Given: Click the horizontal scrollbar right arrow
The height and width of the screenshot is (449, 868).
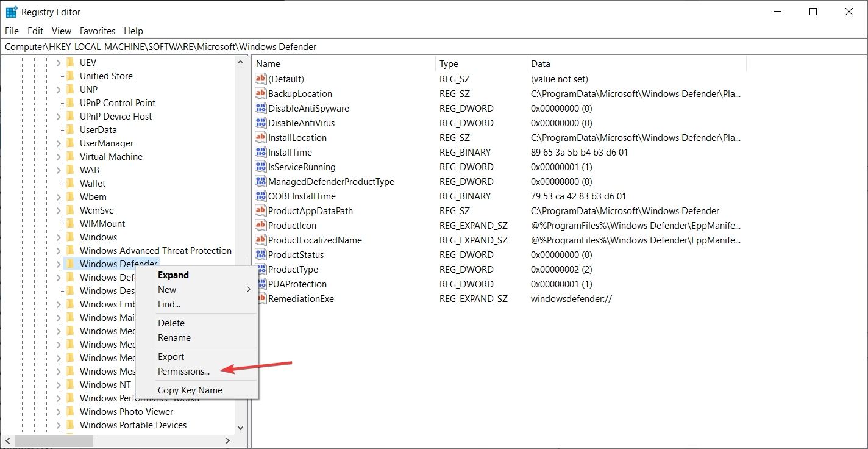Looking at the screenshot, I should [x=228, y=440].
